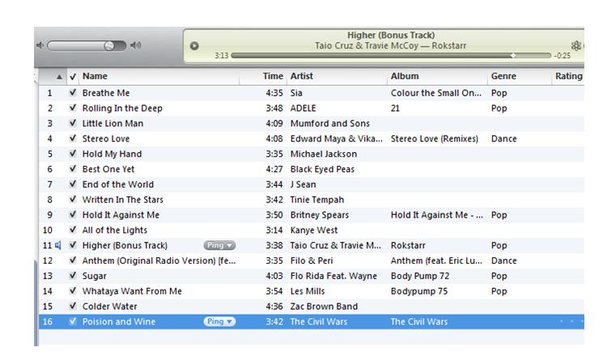Viewport: 607px width, 364px height.
Task: Uncheck the Rolling In the Deep checkbox
Action: tap(73, 108)
